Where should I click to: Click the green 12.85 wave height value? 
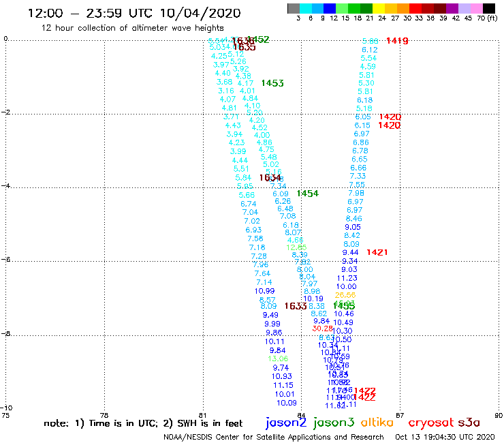(x=296, y=247)
